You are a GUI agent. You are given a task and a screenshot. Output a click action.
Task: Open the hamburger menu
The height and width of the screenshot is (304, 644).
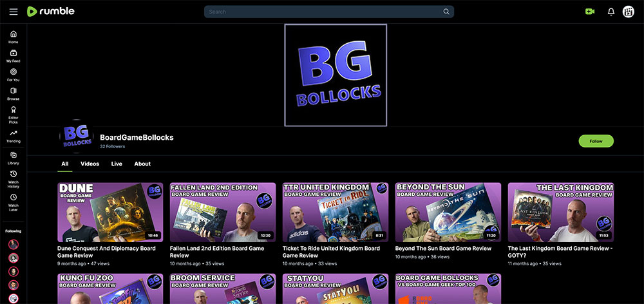coord(14,12)
